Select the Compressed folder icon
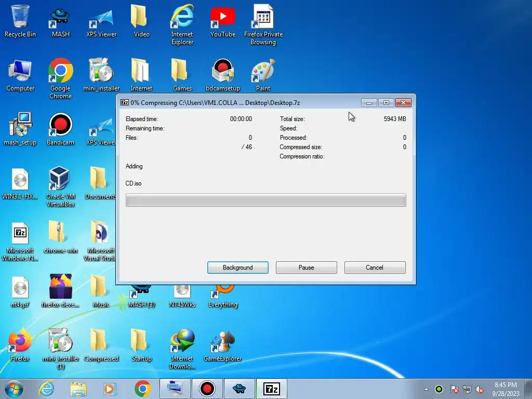532x399 pixels. [101, 345]
